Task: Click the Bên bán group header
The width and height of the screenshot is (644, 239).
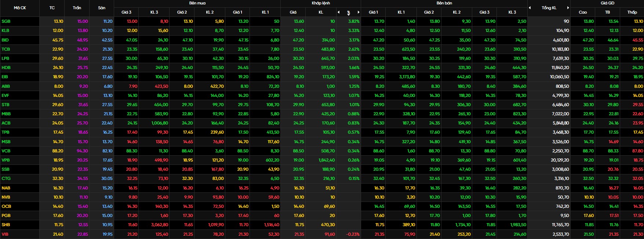Action: [x=444, y=3]
